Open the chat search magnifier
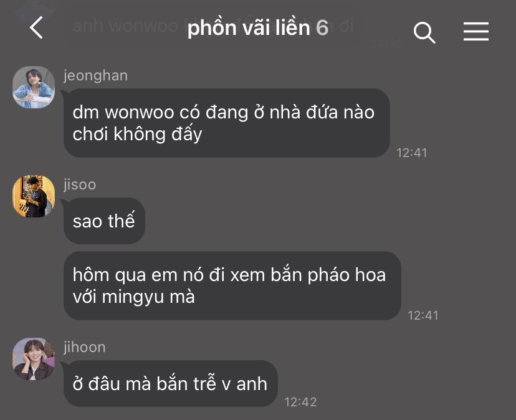The height and width of the screenshot is (420, 516). pos(424,32)
